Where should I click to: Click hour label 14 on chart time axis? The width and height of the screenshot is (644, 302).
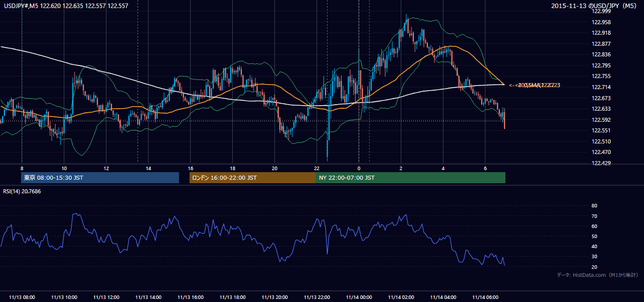coord(148,168)
